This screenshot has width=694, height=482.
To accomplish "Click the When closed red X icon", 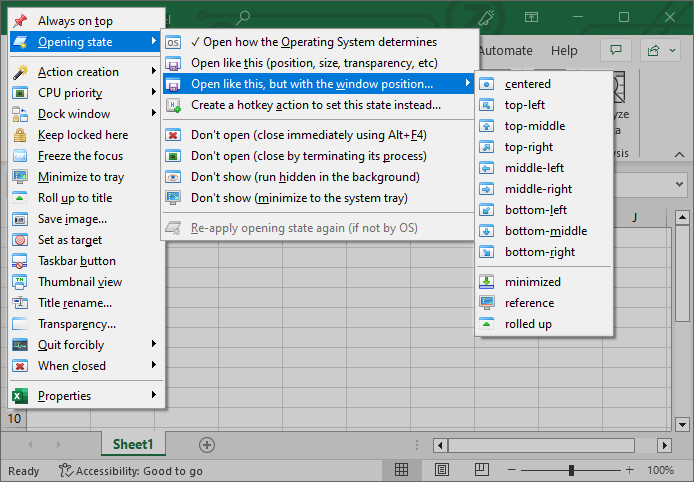I will tap(20, 366).
